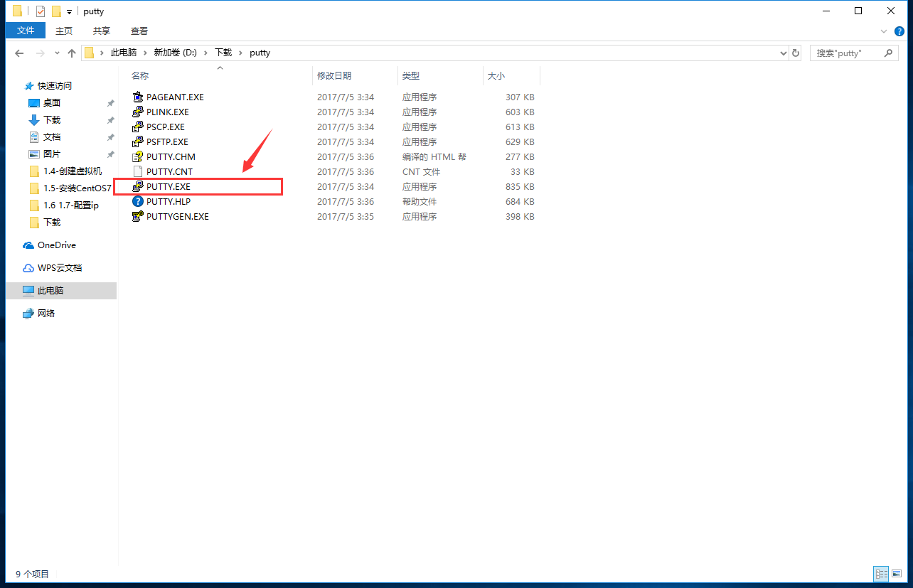Click the 帮助文件 type cell
The height and width of the screenshot is (588, 913).
click(x=420, y=201)
